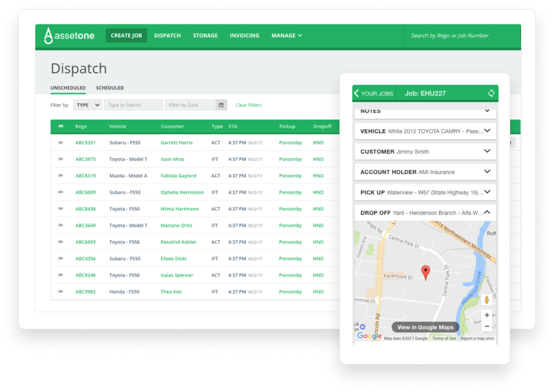
Task: Click the Filter by Date field
Action: tap(190, 105)
